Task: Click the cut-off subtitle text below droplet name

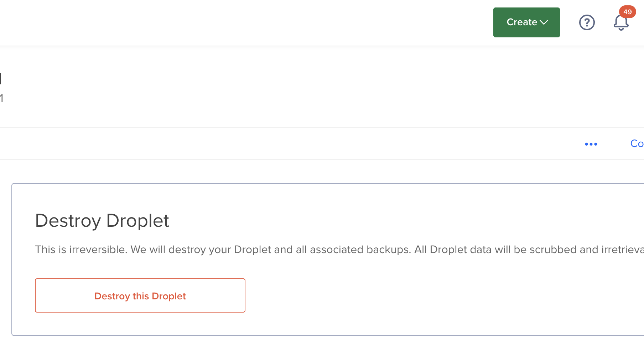Action: click(1, 98)
